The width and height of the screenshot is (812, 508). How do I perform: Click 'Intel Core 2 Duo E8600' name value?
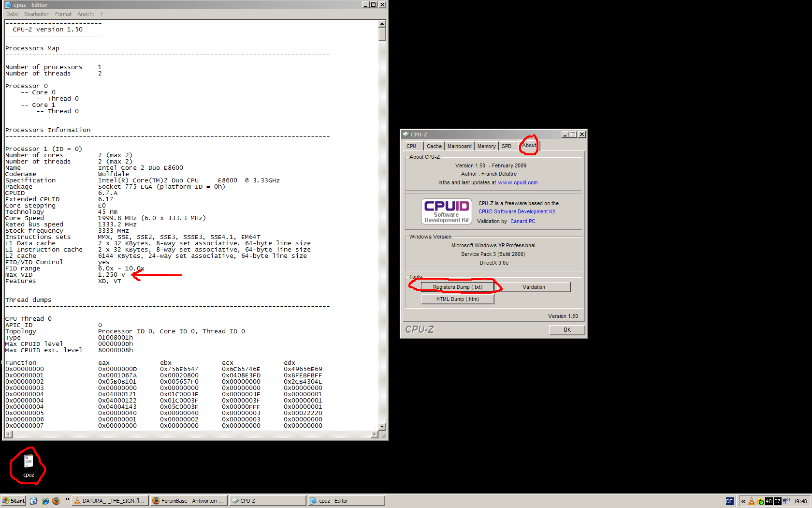pyautogui.click(x=141, y=168)
